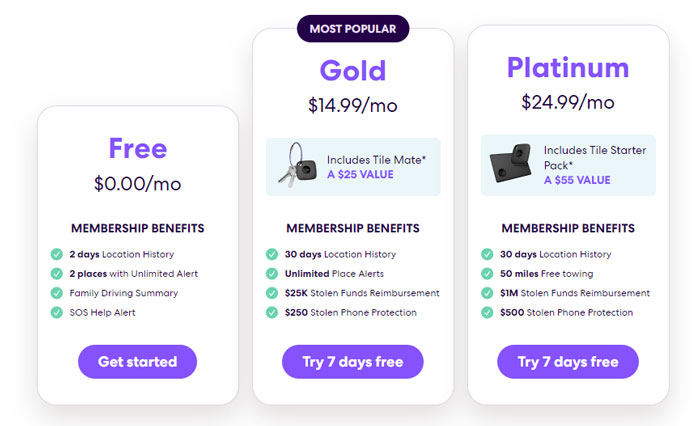This screenshot has width=700, height=426.
Task: Click the $250 Stolen Phone Protection benefit text
Action: coord(350,313)
